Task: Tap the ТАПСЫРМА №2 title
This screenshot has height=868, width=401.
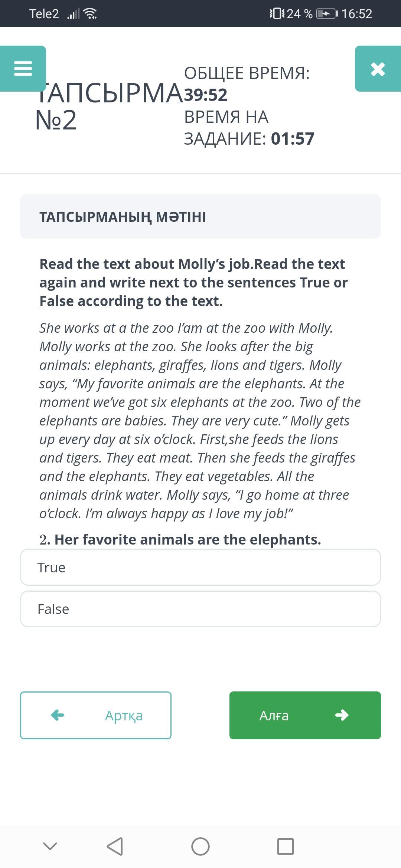Action: coord(109,106)
